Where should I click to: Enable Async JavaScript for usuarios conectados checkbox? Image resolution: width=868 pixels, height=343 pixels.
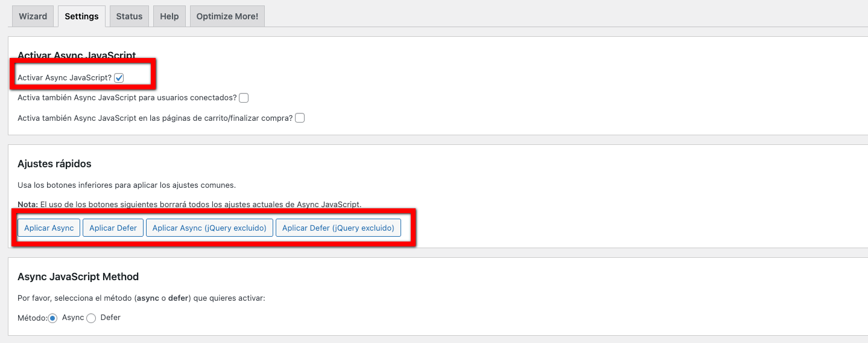244,98
